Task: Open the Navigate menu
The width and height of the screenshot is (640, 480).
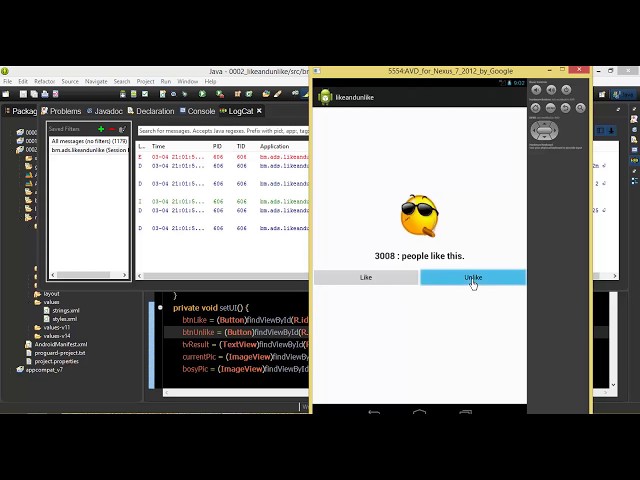Action: click(96, 82)
